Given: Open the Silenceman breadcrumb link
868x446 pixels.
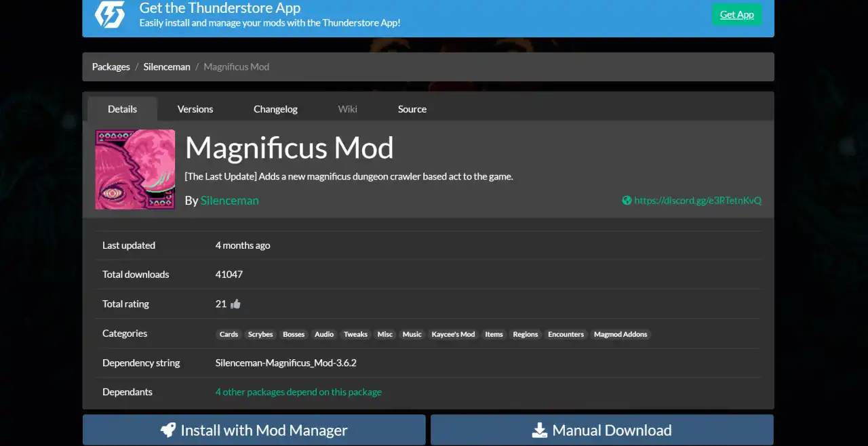Looking at the screenshot, I should [167, 66].
